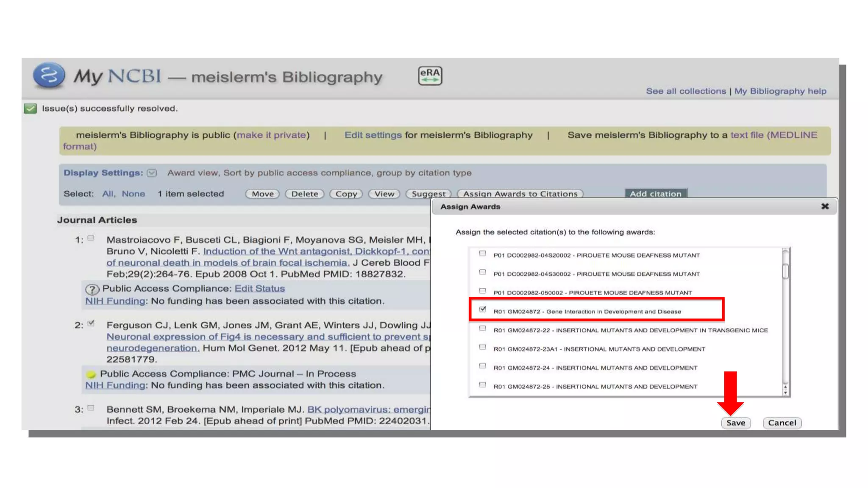Screen dimensions: 868x488
Task: Click the scrollbar down arrow in the awards list
Action: pyautogui.click(x=785, y=393)
